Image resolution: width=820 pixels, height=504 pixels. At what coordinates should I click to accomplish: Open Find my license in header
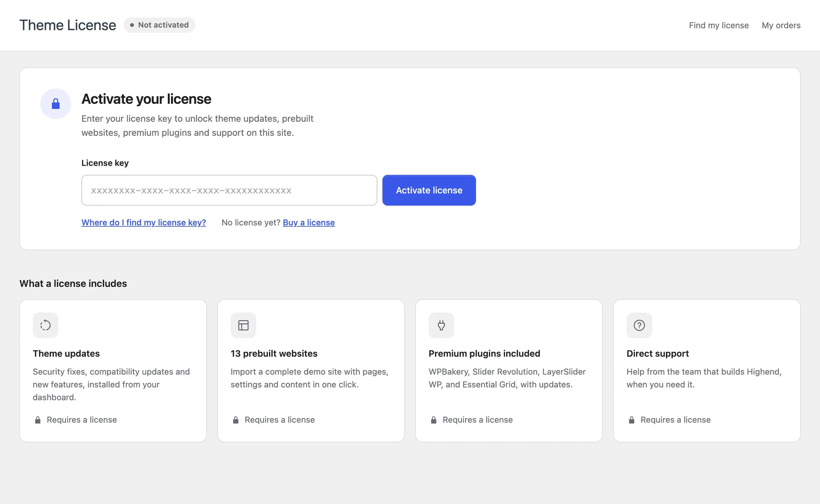tap(719, 25)
